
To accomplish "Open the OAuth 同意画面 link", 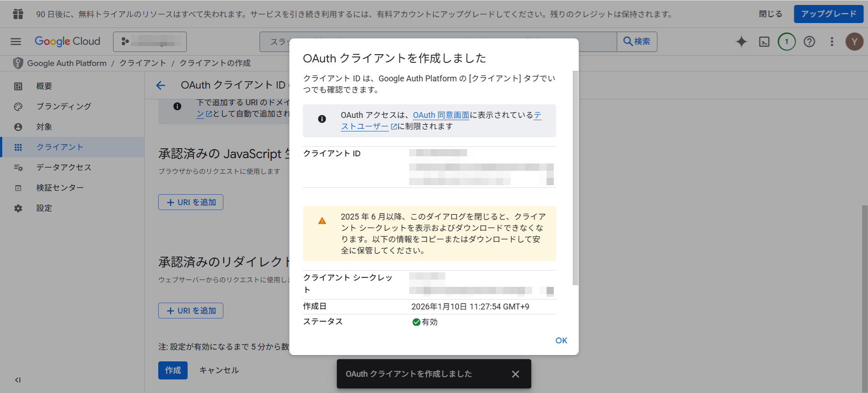I will pos(441,115).
